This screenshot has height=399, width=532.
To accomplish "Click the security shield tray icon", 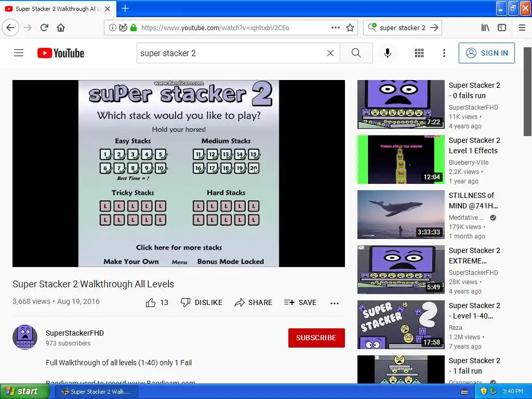I will [484, 392].
